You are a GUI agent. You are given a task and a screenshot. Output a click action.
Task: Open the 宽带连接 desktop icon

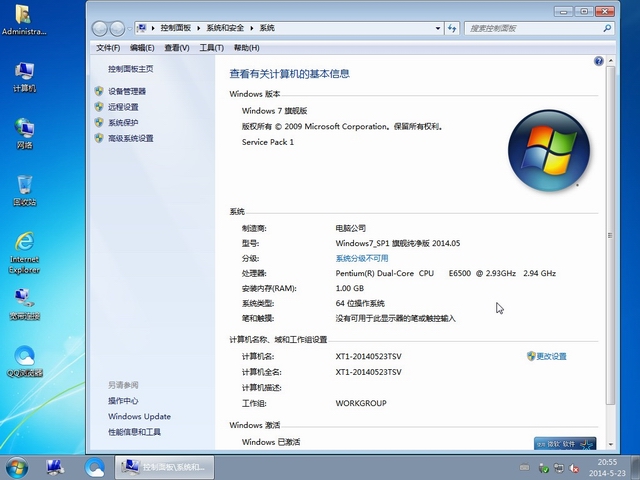[x=24, y=304]
